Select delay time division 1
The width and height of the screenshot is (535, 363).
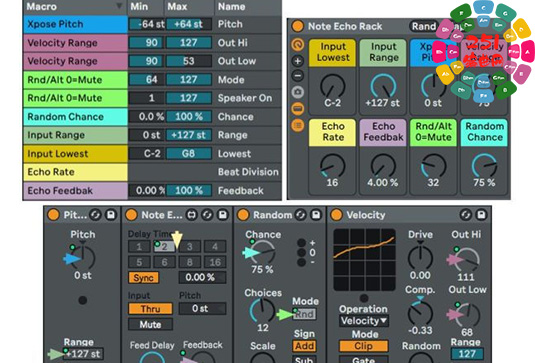click(139, 246)
